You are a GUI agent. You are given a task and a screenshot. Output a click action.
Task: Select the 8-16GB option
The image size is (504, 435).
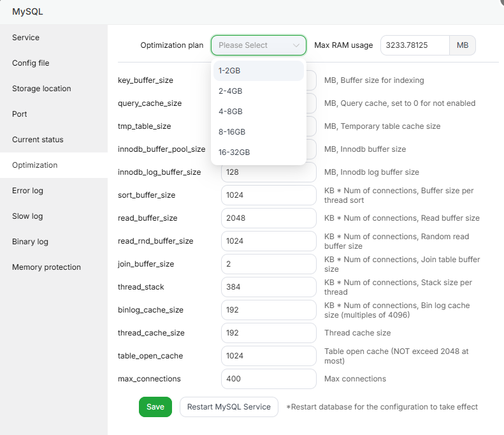[x=259, y=132]
